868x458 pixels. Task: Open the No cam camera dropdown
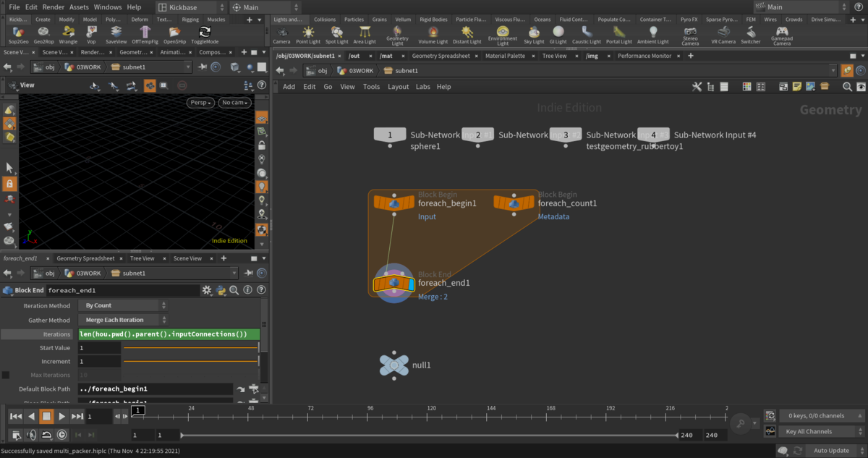click(x=235, y=103)
